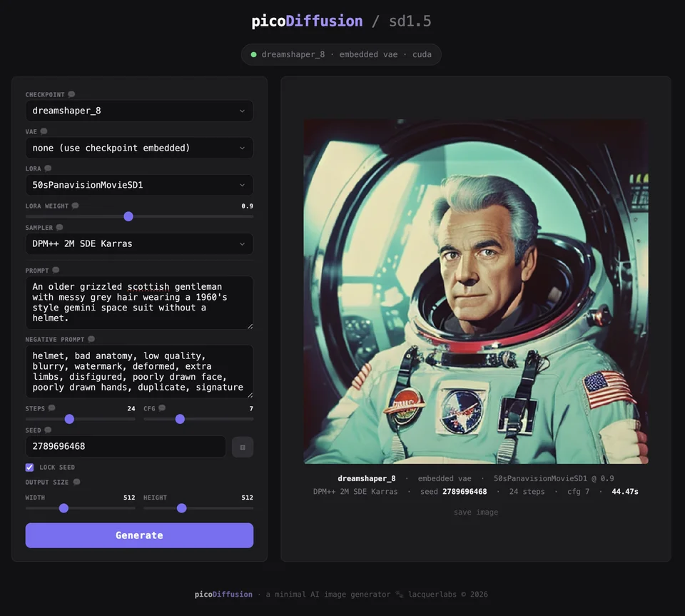Click inside the seed input field
Viewport: 685px width, 616px height.
click(125, 446)
